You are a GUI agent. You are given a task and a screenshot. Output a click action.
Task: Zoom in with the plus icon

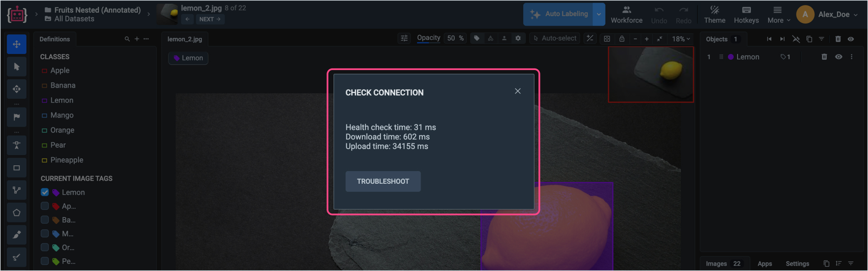point(647,39)
